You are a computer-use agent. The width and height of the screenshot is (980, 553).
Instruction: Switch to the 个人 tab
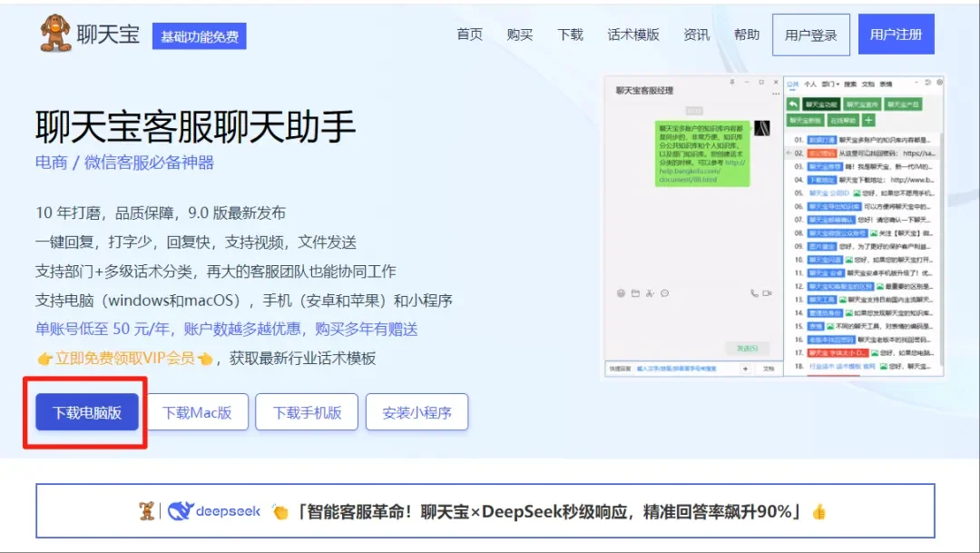[x=810, y=84]
